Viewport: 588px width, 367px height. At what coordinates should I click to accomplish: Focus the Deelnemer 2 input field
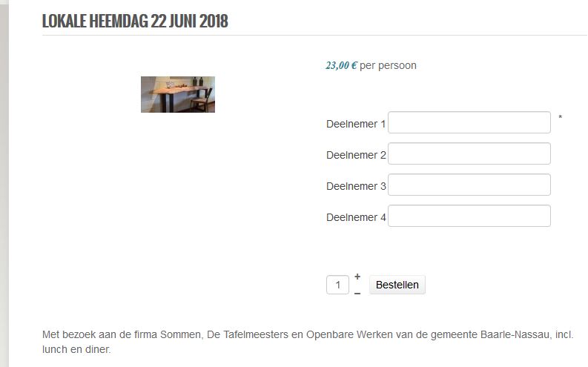[x=469, y=154]
